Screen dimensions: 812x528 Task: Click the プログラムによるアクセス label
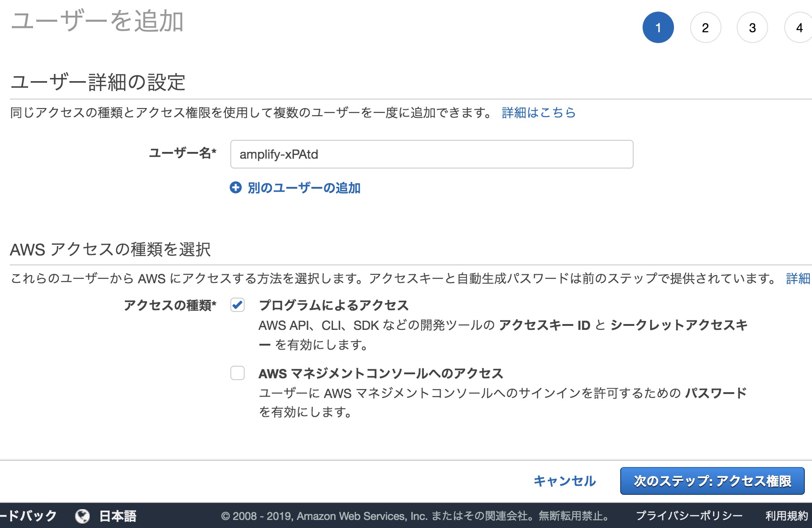pos(334,305)
